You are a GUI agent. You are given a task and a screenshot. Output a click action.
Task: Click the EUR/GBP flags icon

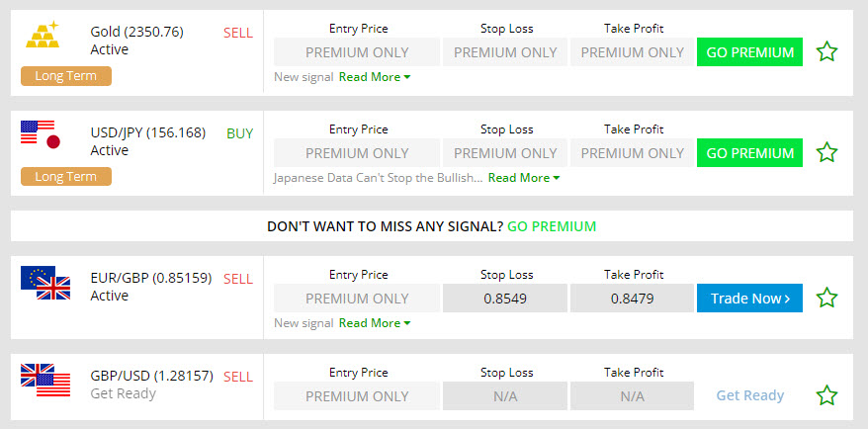tap(45, 283)
